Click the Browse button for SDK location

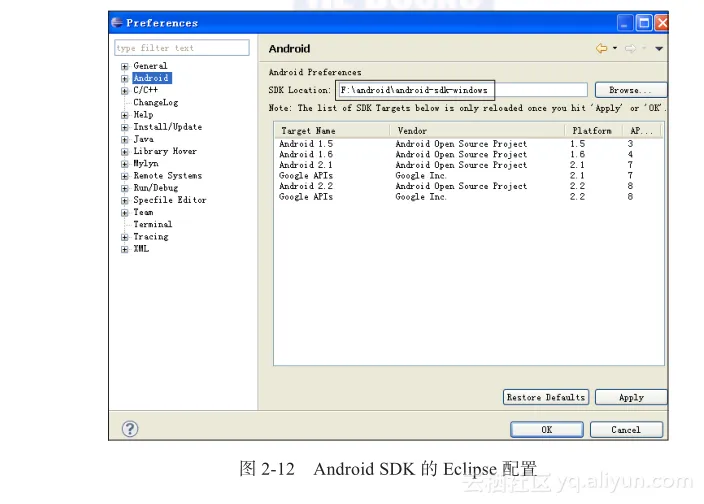click(x=631, y=90)
